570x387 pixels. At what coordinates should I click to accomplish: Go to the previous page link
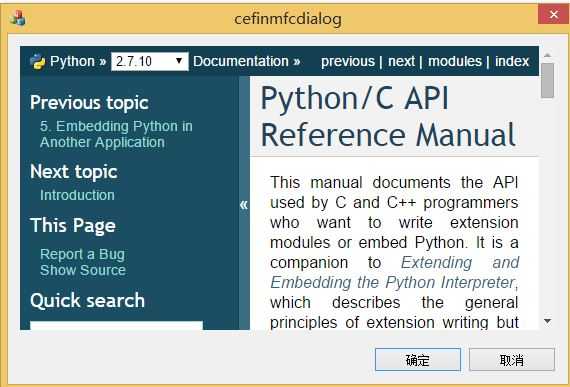[348, 61]
